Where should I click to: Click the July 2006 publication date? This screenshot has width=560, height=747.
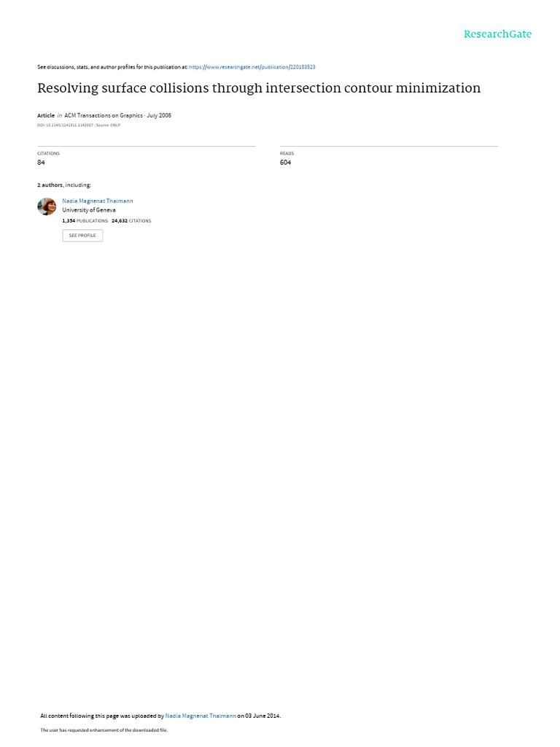pos(159,115)
